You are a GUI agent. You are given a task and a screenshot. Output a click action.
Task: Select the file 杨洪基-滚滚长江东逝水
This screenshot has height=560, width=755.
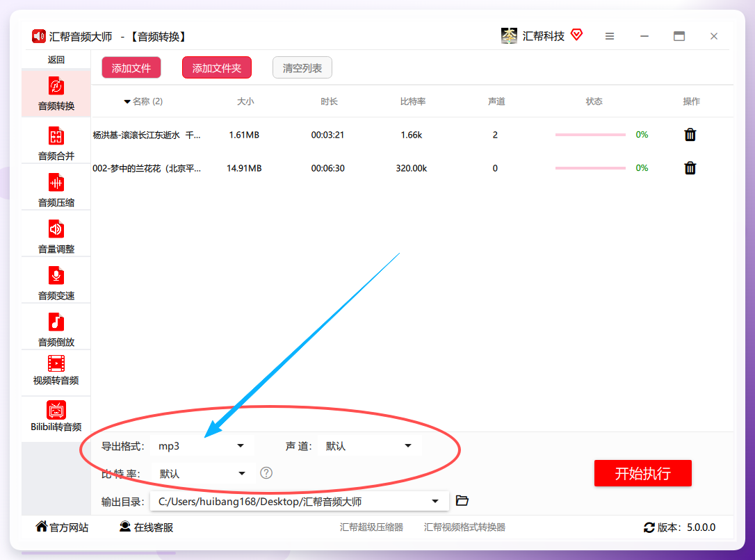147,135
